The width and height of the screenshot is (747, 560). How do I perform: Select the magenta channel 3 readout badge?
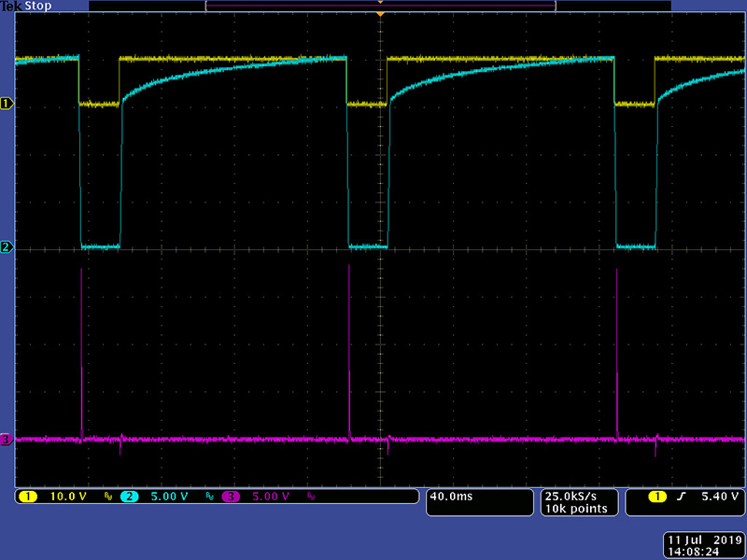(x=230, y=497)
